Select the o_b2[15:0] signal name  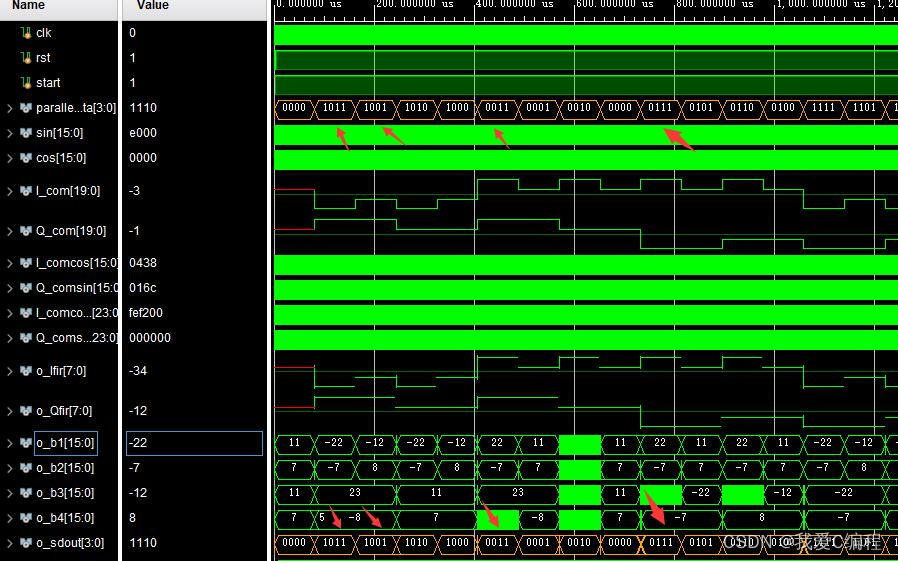65,468
